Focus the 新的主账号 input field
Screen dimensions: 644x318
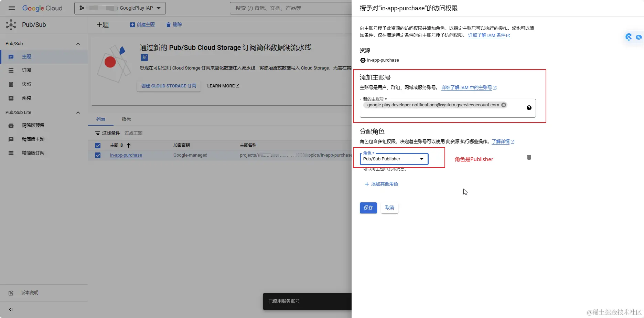coord(448,108)
